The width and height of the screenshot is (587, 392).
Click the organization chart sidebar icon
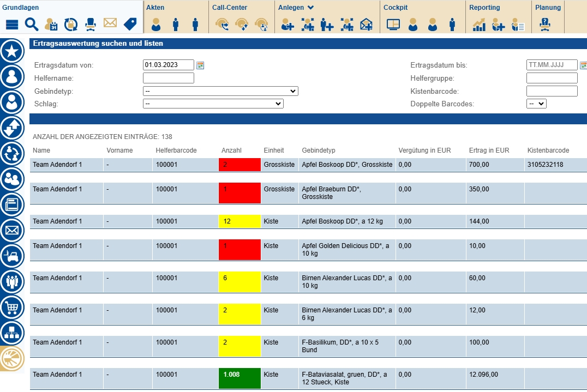12,333
